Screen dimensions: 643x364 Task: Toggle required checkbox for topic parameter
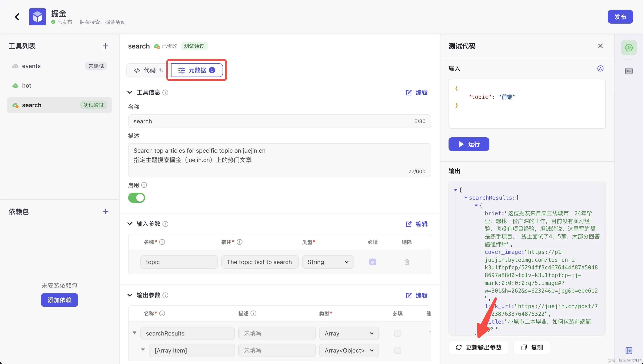tap(373, 262)
